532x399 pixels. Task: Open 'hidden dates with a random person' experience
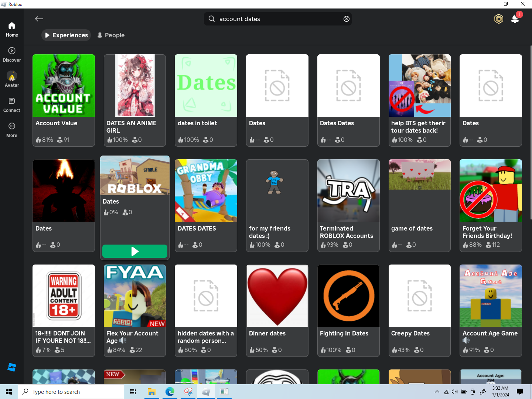click(x=206, y=311)
